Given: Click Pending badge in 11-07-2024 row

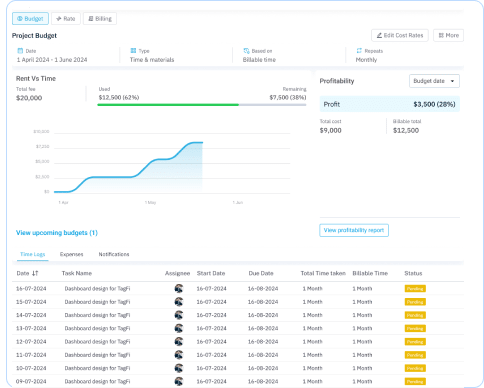Looking at the screenshot, I should 415,355.
